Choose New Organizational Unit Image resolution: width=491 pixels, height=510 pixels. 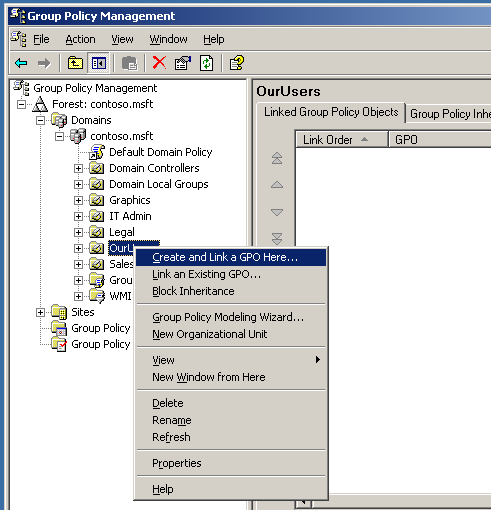[231, 334]
